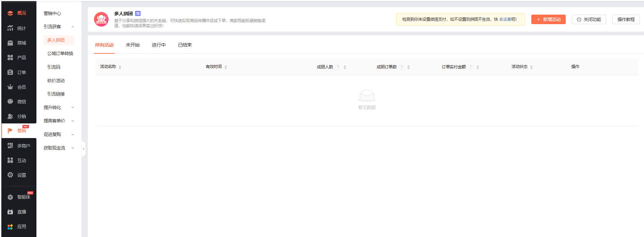Image resolution: width=644 pixels, height=237 pixels.
Task: Collapse the secondary sidebar panel handle
Action: (83, 149)
